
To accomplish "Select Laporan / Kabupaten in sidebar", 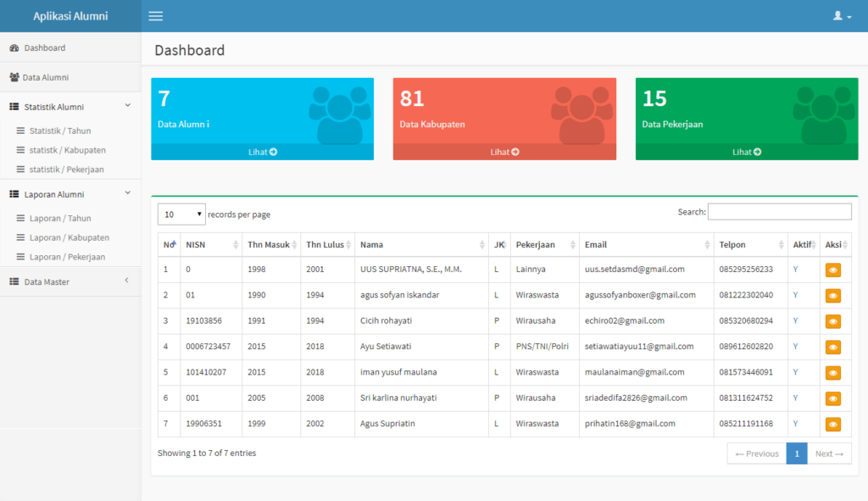I will tap(69, 237).
